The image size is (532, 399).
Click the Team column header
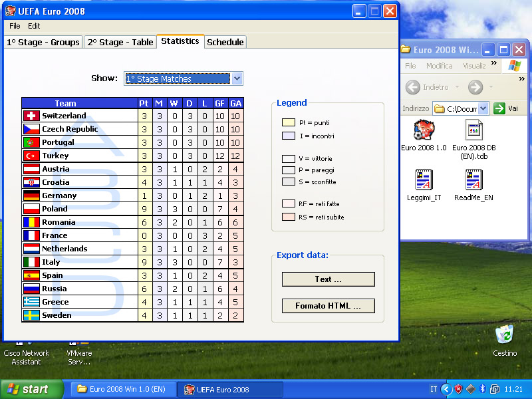tap(80, 103)
